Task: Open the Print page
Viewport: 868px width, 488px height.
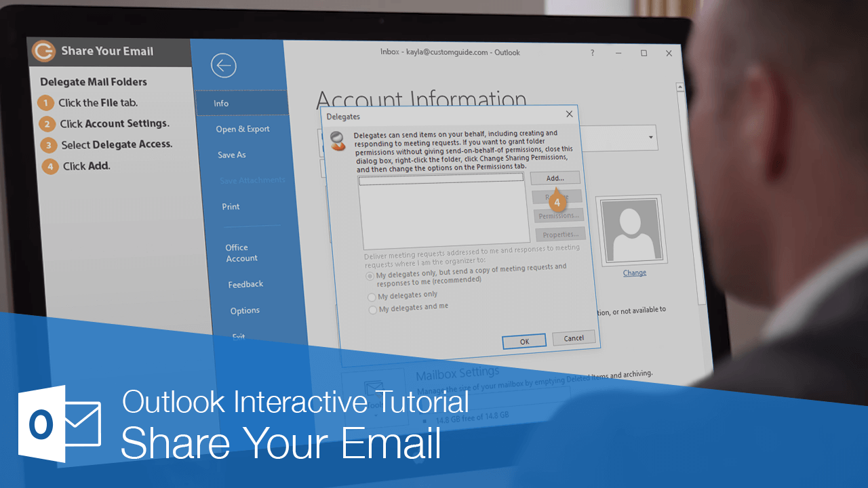Action: (230, 206)
